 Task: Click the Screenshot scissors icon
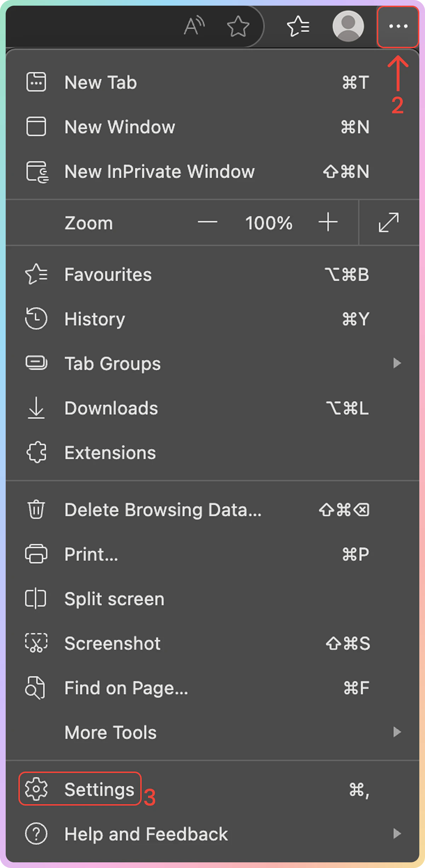click(x=36, y=643)
